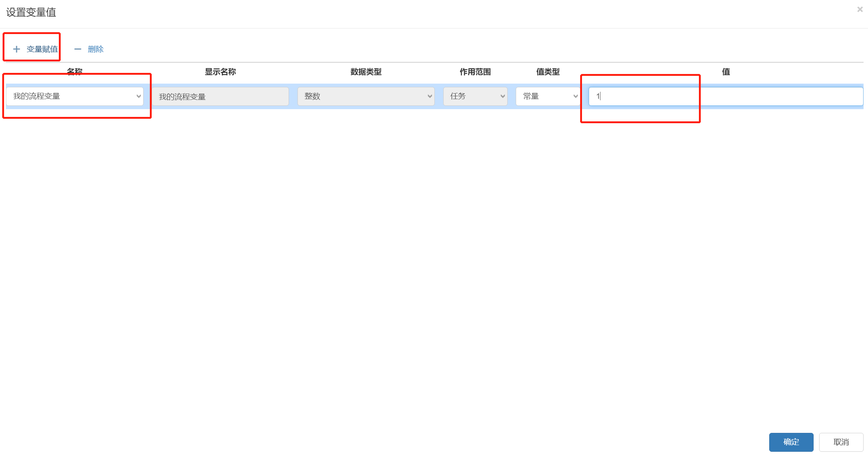Open the 值类型 dropdown showing 常量
The image size is (868, 461).
(x=548, y=96)
